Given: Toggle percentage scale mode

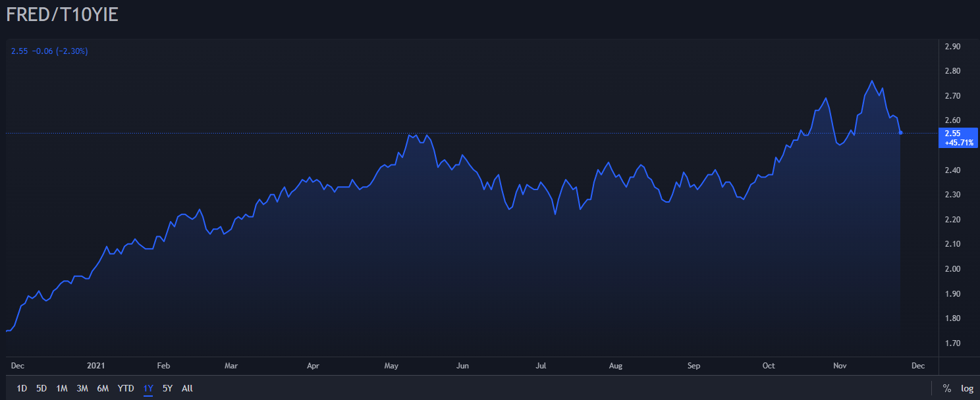Looking at the screenshot, I should 946,388.
